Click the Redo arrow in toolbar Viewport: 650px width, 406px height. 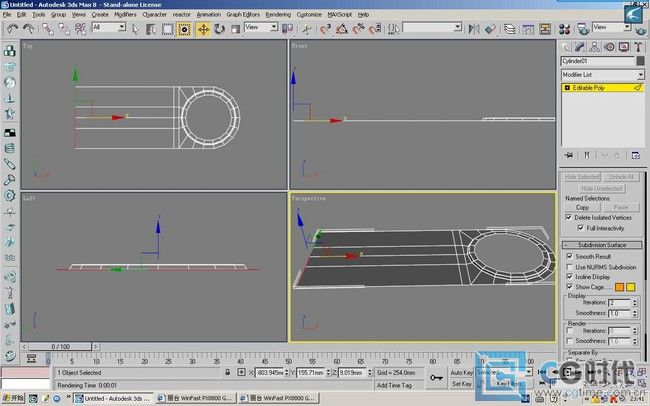[x=28, y=29]
